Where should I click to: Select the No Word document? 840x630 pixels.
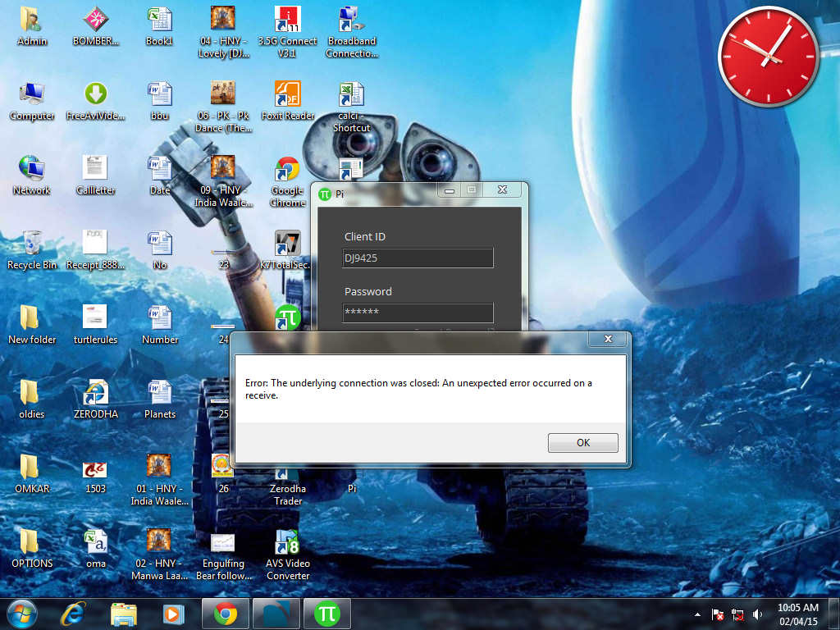160,250
